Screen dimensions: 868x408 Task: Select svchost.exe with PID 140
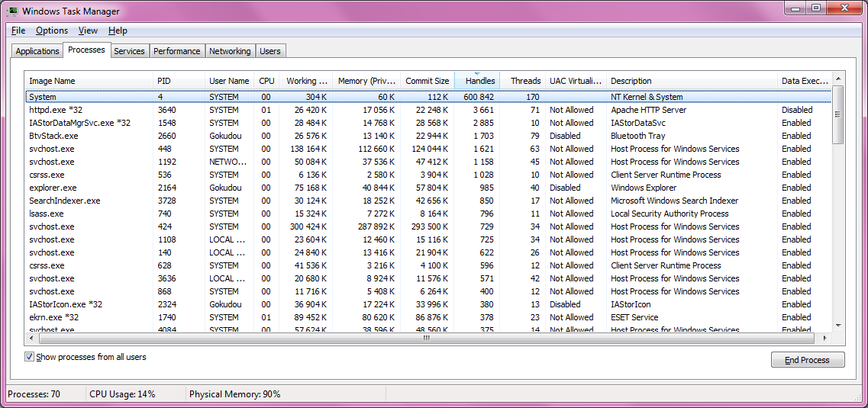pos(428,252)
